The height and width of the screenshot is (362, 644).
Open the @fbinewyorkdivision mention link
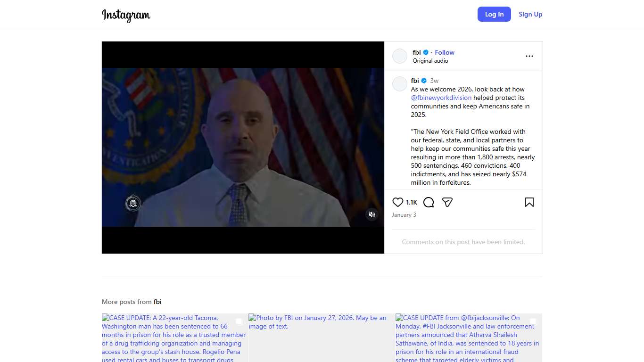(441, 98)
